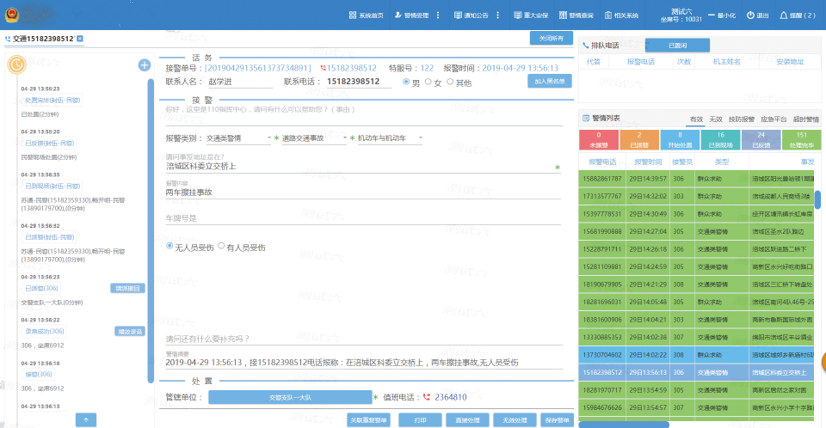Viewport: 826px width, 428px height.
Task: Click the 加入黑名单 button
Action: [x=549, y=81]
